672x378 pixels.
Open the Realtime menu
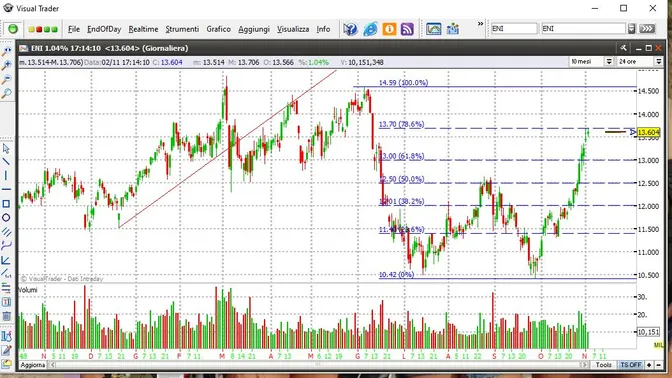click(x=143, y=29)
